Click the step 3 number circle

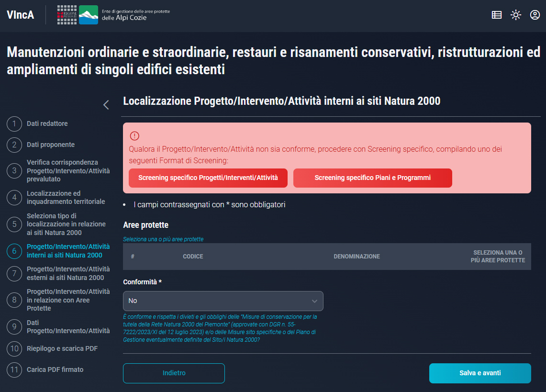[14, 170]
